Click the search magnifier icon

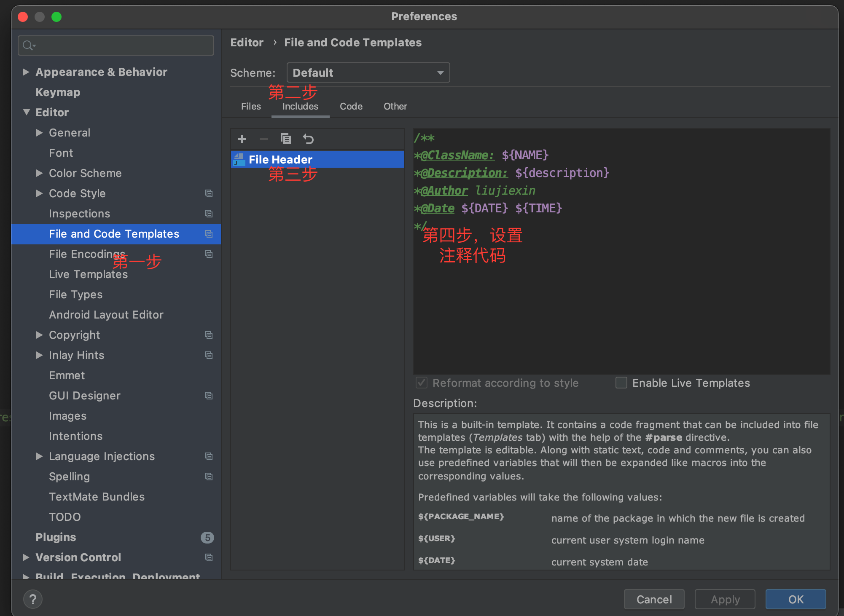(29, 46)
